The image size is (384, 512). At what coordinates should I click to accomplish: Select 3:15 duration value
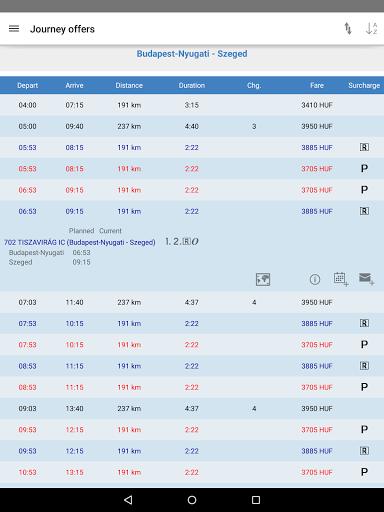point(192,105)
